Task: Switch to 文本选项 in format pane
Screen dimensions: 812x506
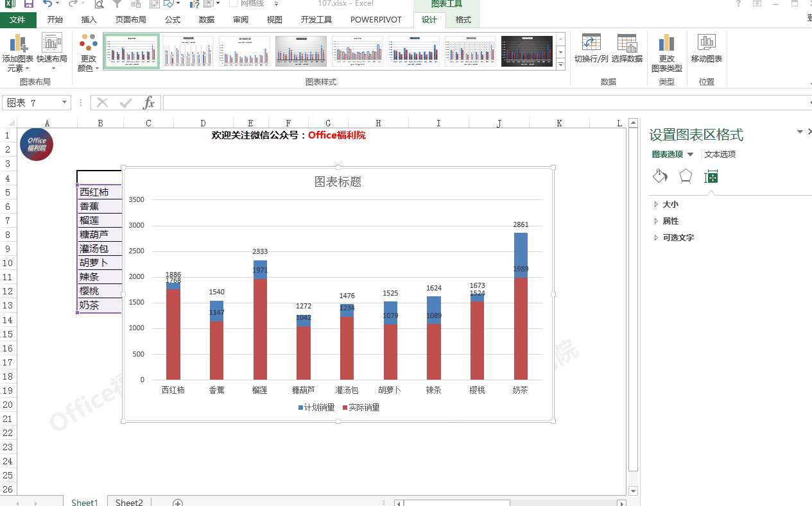Action: click(x=720, y=154)
